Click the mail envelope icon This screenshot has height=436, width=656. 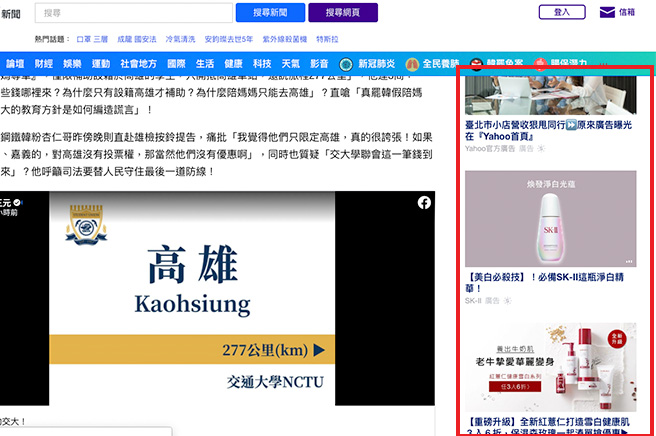(x=607, y=12)
